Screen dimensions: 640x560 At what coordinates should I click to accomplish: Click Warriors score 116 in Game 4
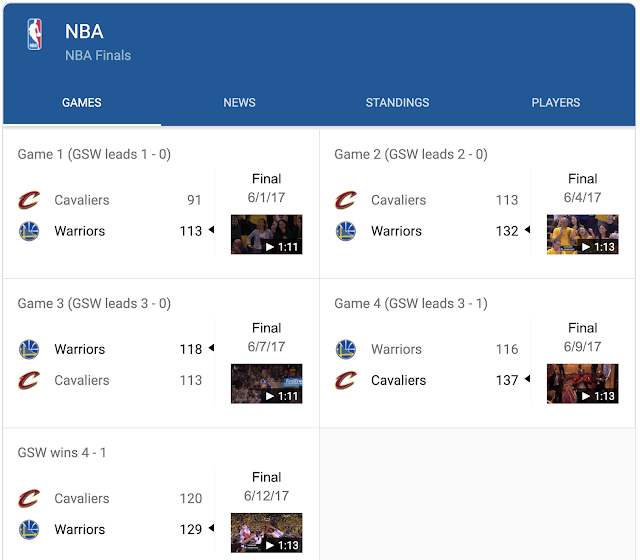[x=507, y=349]
